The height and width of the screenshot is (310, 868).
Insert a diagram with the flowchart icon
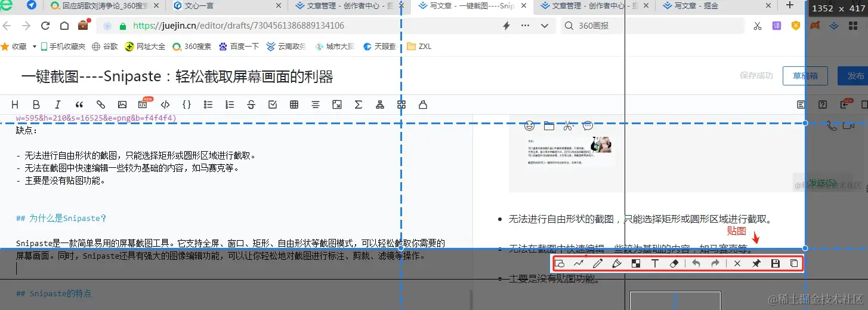(x=380, y=105)
